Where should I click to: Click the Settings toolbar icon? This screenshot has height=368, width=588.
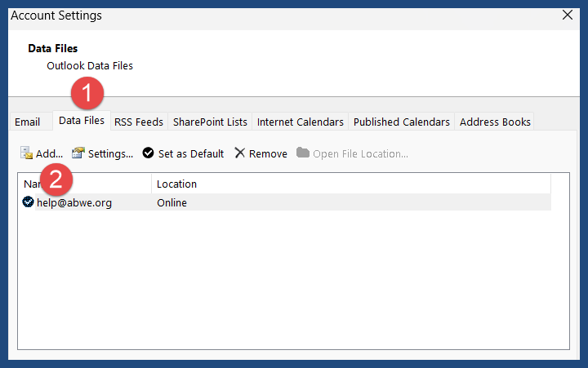coord(78,153)
